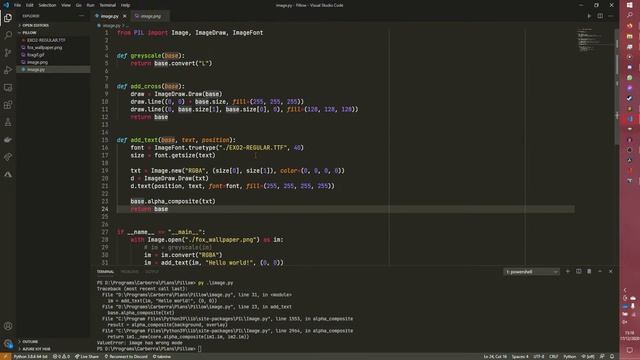Open Explorer panel more actions ellipsis
640x360 pixels.
pyautogui.click(x=82, y=16)
